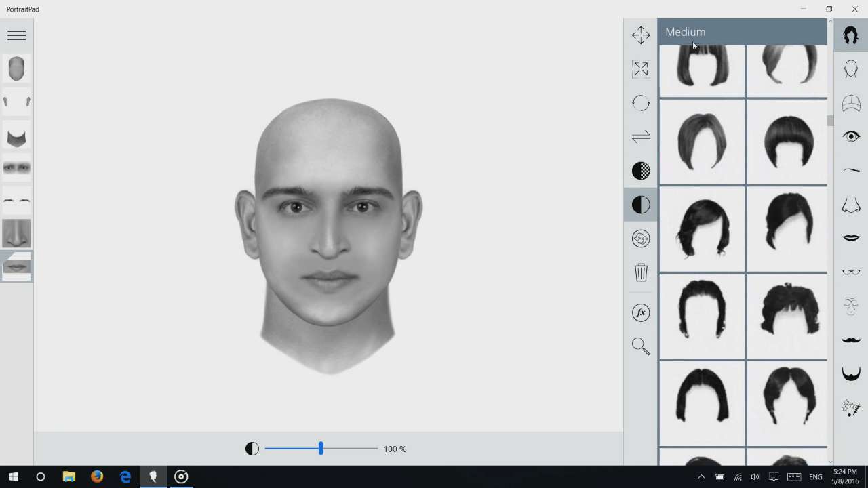Select the eyes layer thumbnail
The height and width of the screenshot is (488, 868).
coord(16,167)
